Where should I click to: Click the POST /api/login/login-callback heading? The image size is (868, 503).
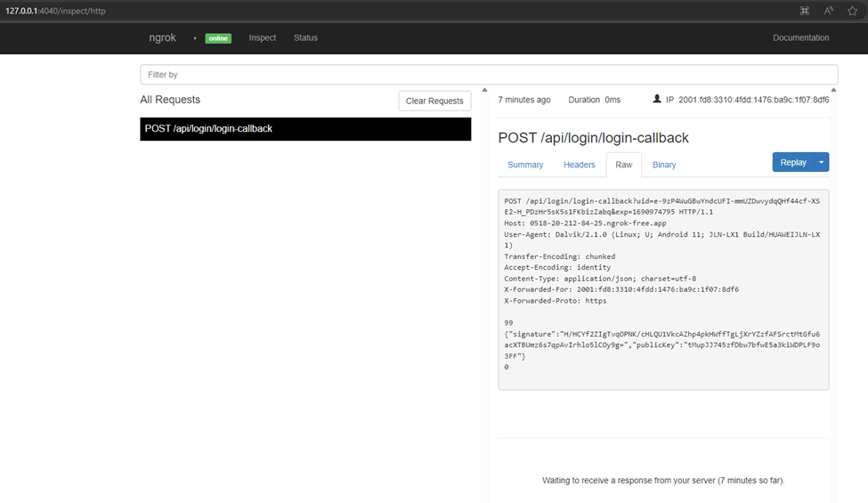click(x=593, y=138)
